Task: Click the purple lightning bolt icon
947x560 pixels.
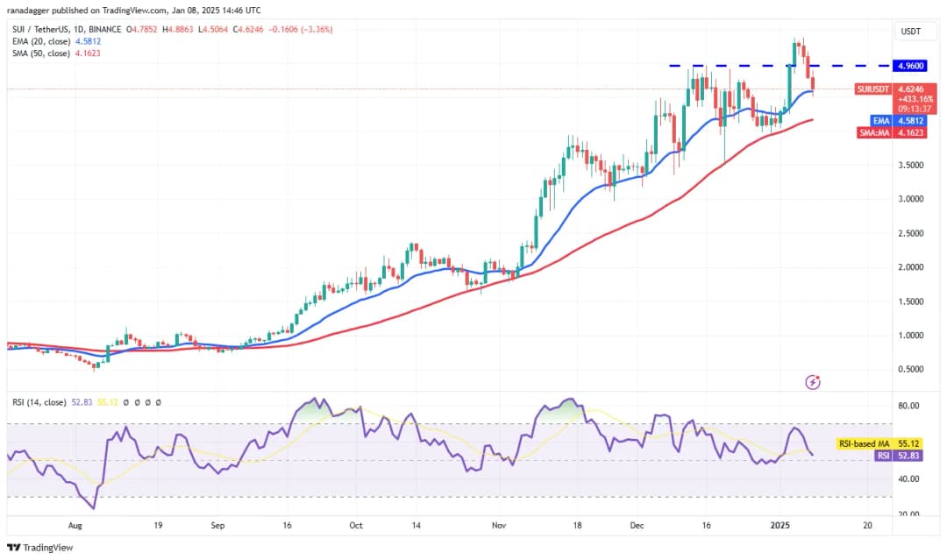Action: tap(813, 382)
